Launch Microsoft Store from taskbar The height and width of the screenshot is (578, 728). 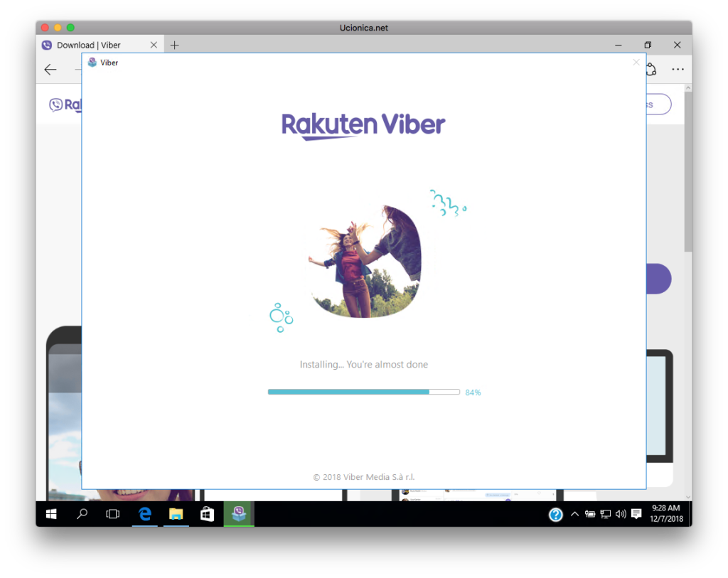pos(207,514)
